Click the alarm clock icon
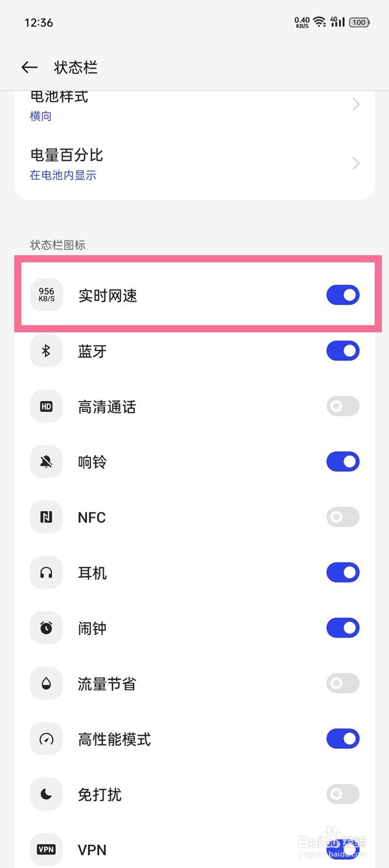 [x=46, y=628]
